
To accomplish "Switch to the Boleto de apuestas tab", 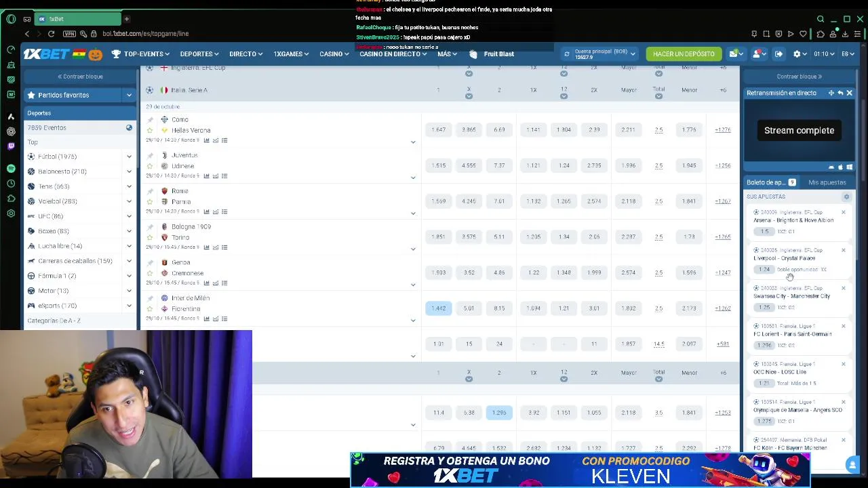I will [x=771, y=182].
